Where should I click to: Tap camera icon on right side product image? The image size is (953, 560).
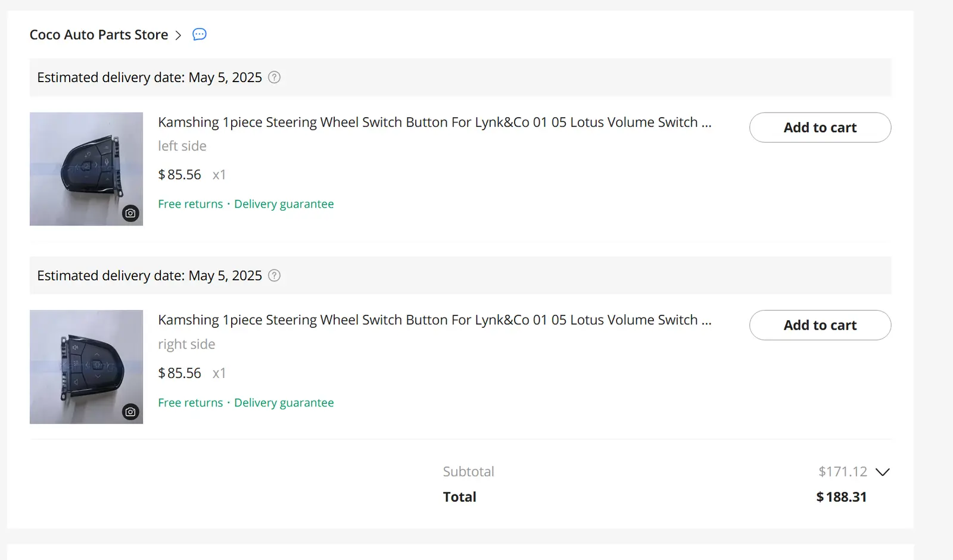130,412
